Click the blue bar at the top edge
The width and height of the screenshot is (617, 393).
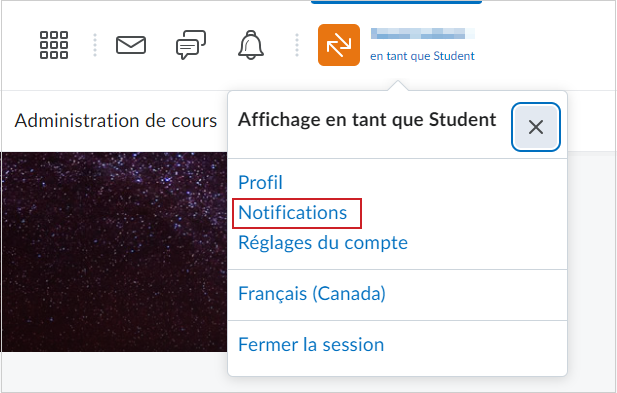[397, 2]
